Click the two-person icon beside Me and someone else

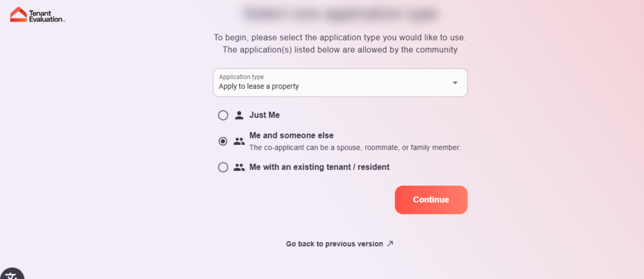click(239, 141)
